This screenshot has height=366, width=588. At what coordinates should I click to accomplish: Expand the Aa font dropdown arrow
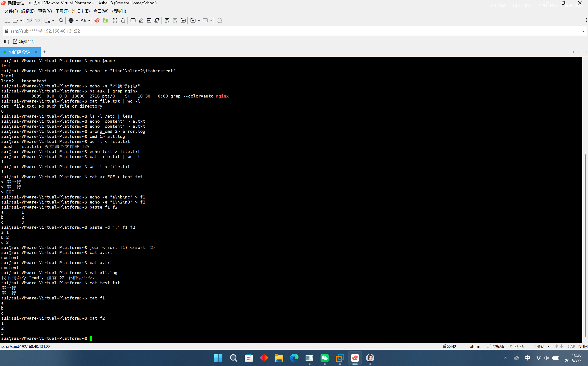pyautogui.click(x=89, y=21)
